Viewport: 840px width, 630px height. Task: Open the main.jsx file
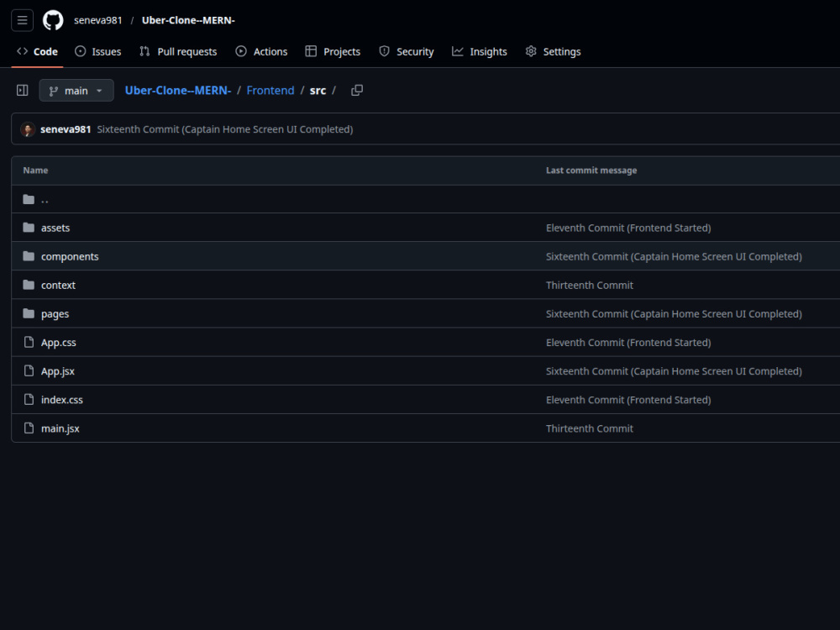coord(60,428)
